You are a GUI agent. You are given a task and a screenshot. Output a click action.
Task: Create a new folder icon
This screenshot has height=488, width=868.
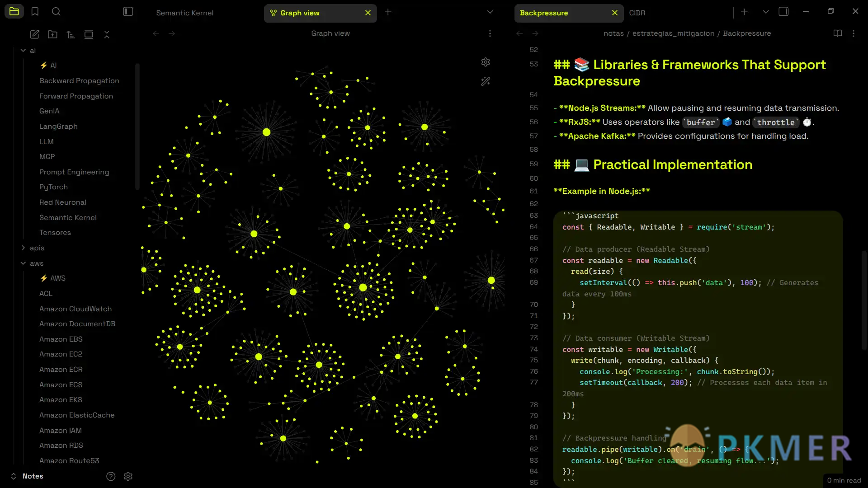point(52,34)
